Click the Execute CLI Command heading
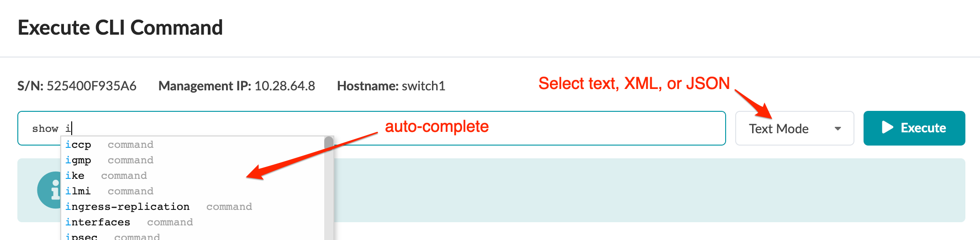The width and height of the screenshot is (980, 240). coord(120,28)
